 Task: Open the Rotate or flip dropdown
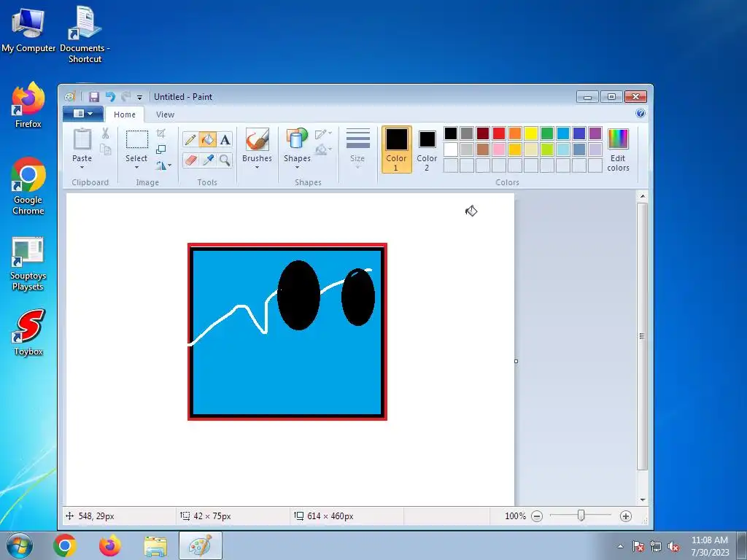coord(163,166)
